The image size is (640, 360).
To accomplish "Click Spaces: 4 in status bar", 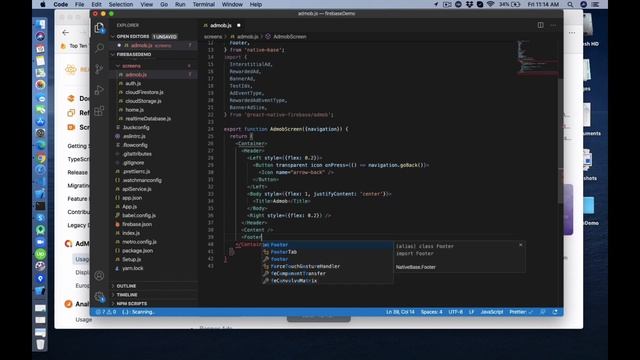I will pos(431,312).
